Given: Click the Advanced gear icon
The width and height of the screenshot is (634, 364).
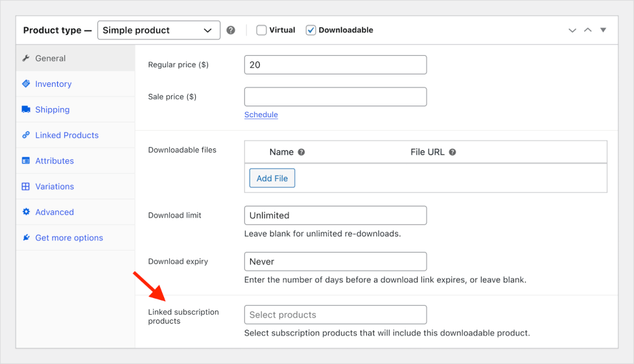Looking at the screenshot, I should tap(26, 212).
